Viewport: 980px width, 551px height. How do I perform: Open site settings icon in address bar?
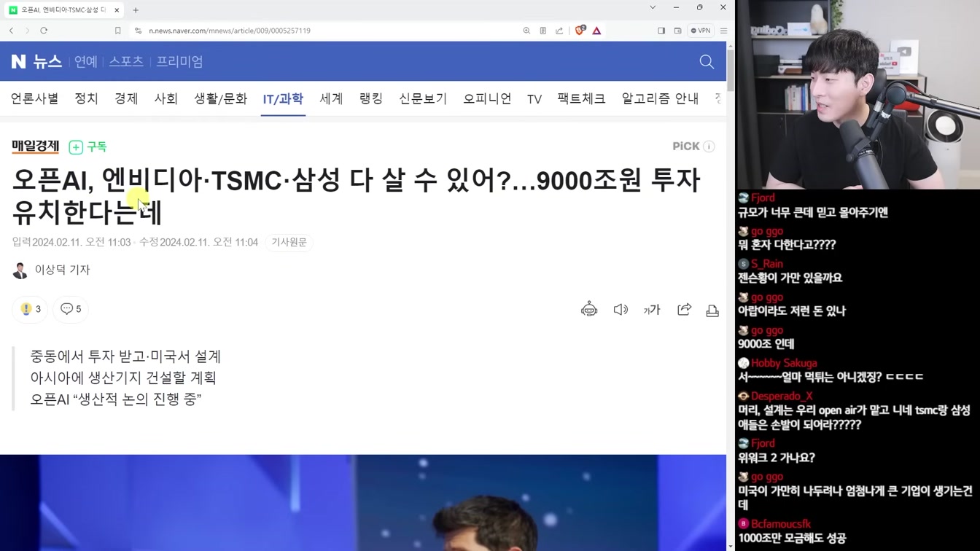click(138, 31)
